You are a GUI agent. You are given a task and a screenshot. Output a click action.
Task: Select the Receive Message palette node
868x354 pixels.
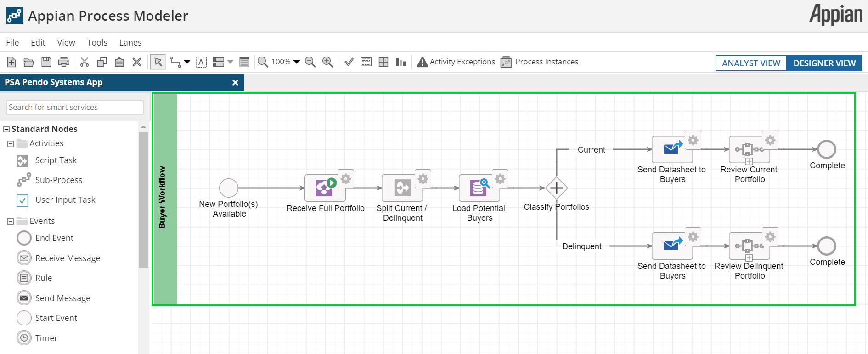[x=58, y=258]
